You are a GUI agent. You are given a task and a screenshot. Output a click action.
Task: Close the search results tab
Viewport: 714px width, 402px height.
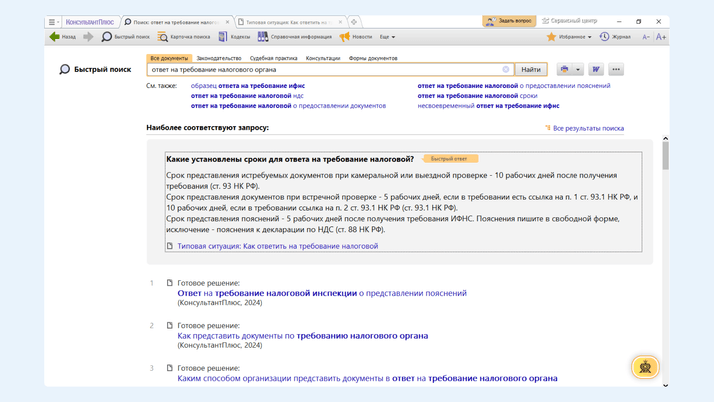tap(228, 22)
